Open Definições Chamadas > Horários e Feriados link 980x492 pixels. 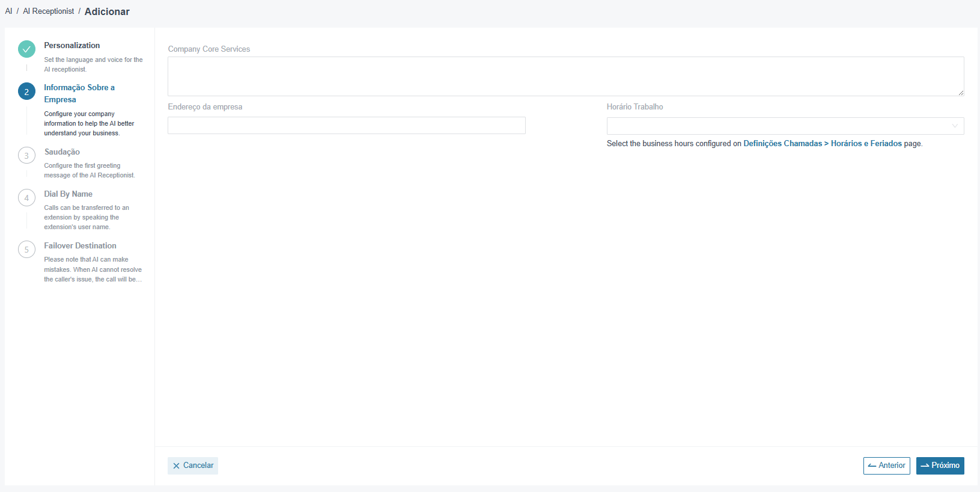(x=823, y=144)
